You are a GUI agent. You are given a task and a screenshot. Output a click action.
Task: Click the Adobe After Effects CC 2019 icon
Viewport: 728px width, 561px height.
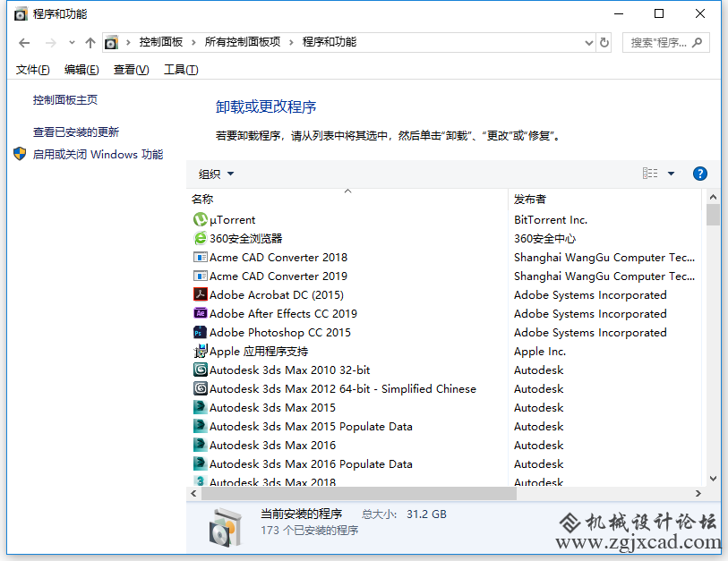200,314
